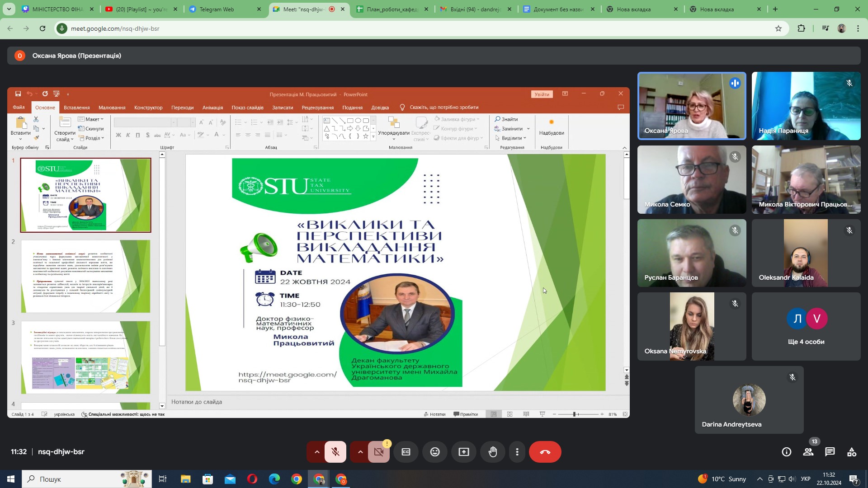Open the Файл menu in PowerPoint
868x488 pixels.
pos(19,108)
